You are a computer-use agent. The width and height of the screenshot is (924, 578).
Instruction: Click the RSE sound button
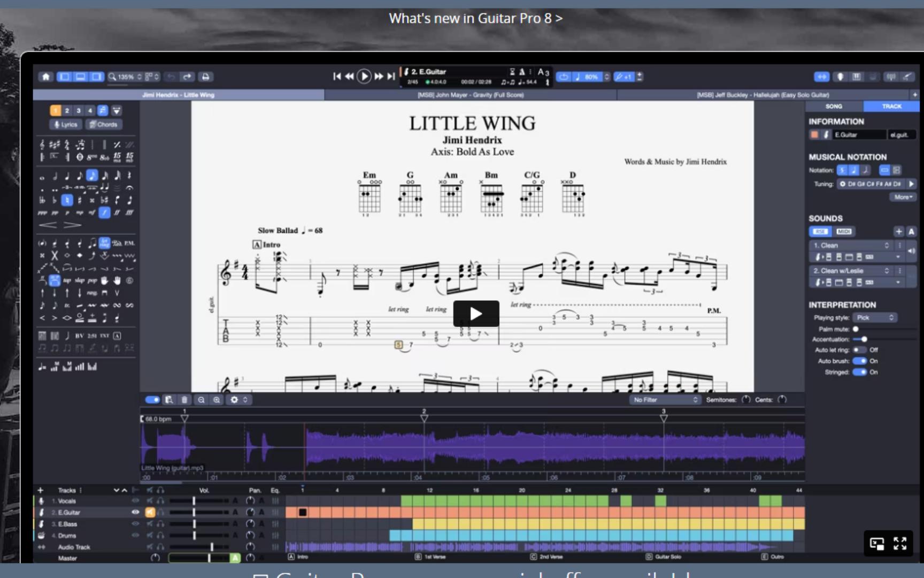click(x=820, y=232)
